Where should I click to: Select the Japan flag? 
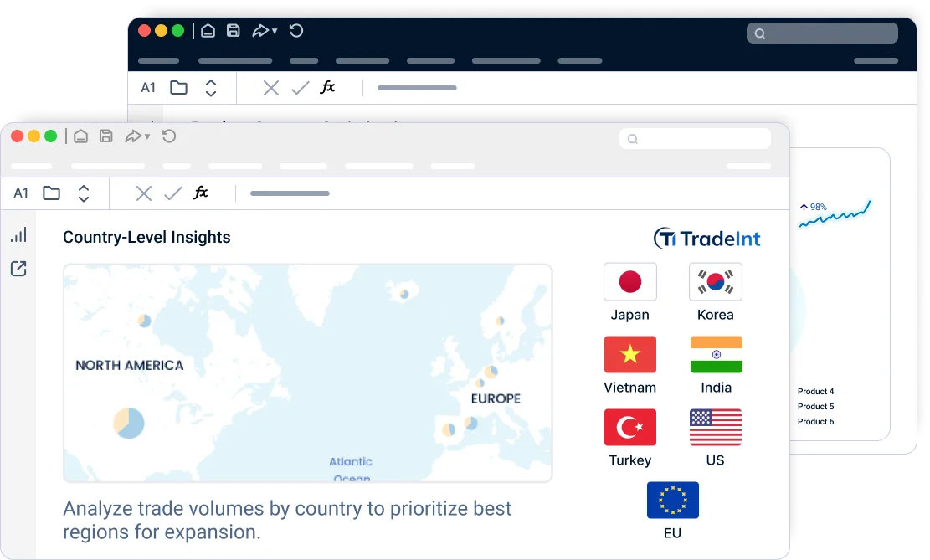click(629, 282)
